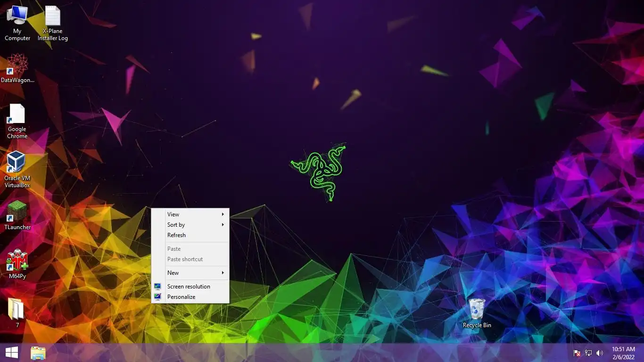Click the submenu arrow beside View
This screenshot has width=644, height=362.
[223, 214]
